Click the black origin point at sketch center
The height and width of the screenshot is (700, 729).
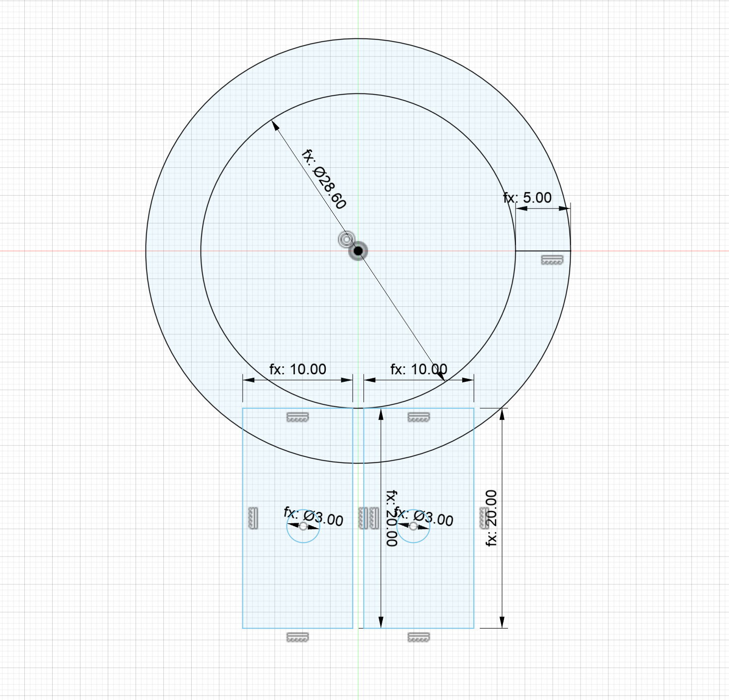pyautogui.click(x=358, y=251)
